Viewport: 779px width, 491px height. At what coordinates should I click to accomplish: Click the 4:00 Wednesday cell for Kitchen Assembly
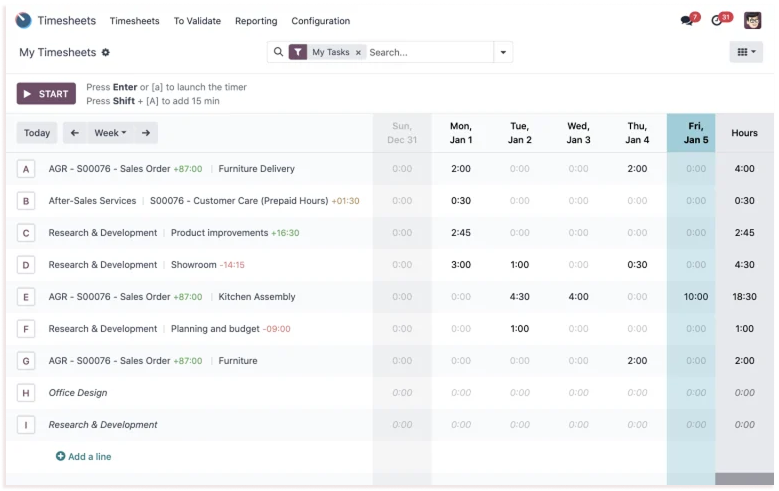click(x=578, y=297)
